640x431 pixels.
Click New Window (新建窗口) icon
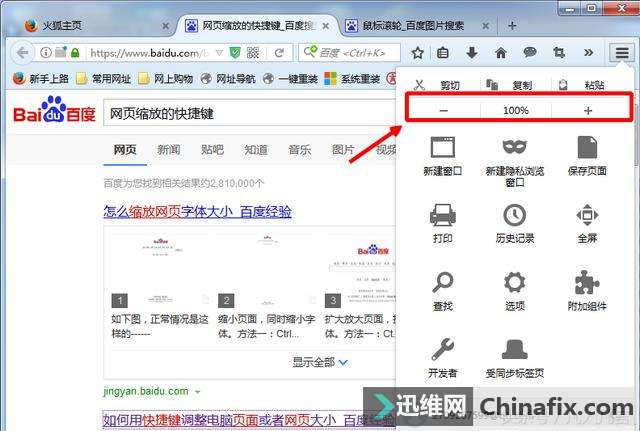(442, 148)
